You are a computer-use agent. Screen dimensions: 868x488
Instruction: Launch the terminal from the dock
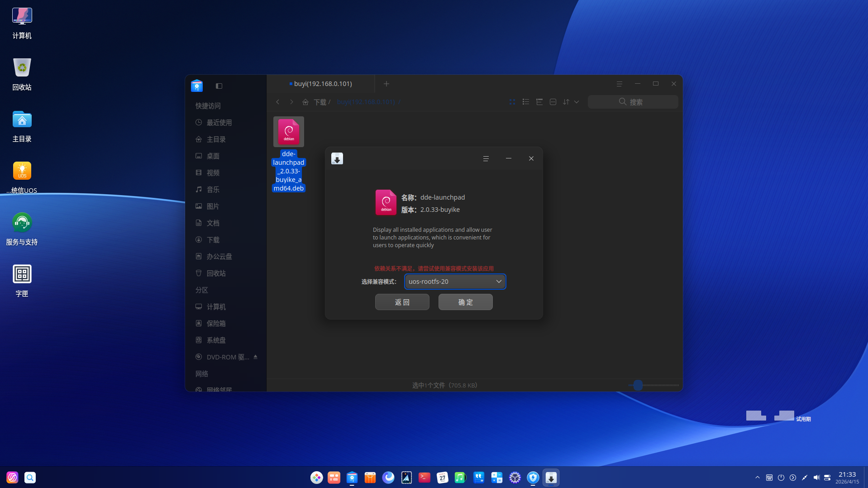pyautogui.click(x=424, y=478)
